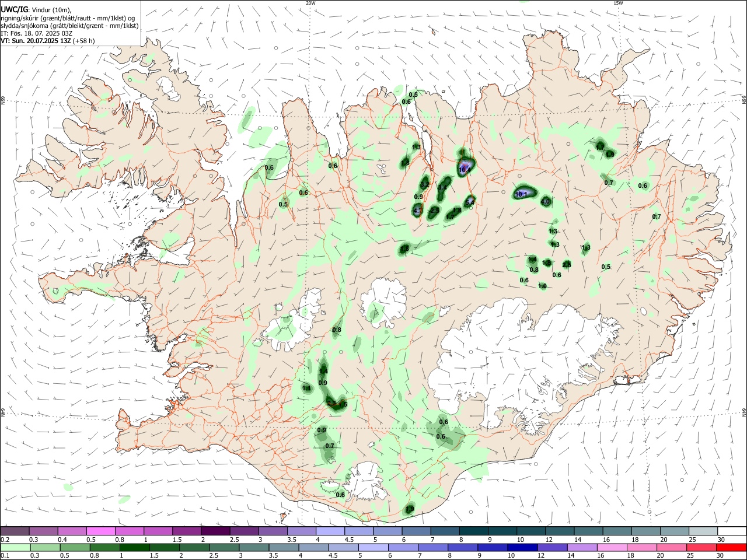Pick the light pink rain swatch between 16 and 18

pyautogui.click(x=612, y=548)
